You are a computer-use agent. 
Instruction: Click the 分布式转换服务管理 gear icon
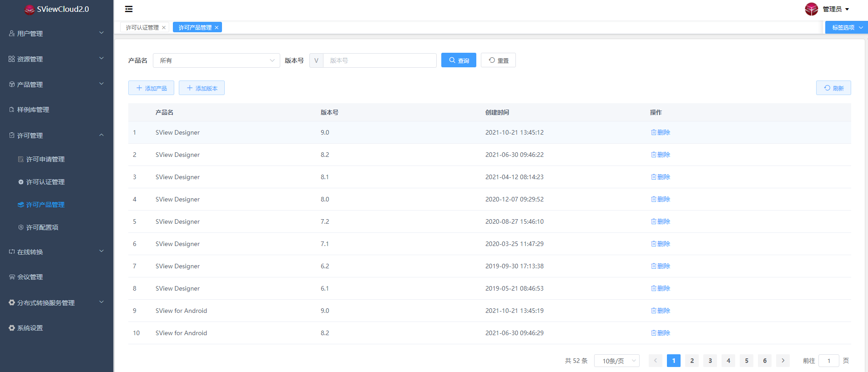pyautogui.click(x=12, y=302)
